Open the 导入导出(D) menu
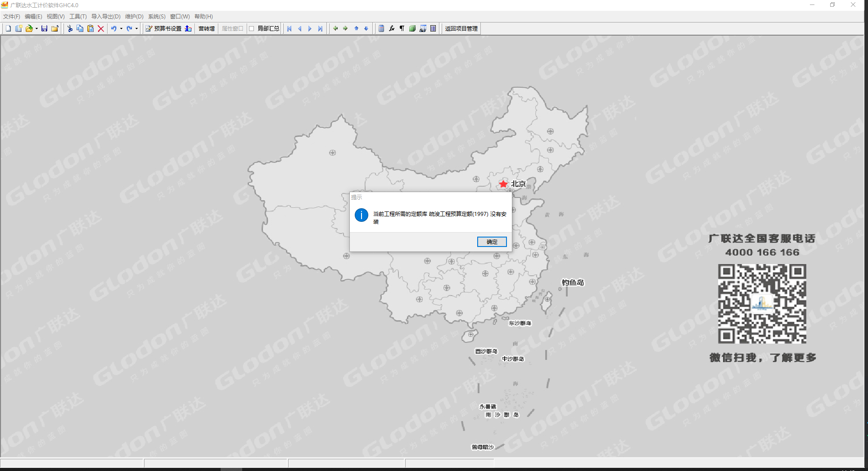 106,17
